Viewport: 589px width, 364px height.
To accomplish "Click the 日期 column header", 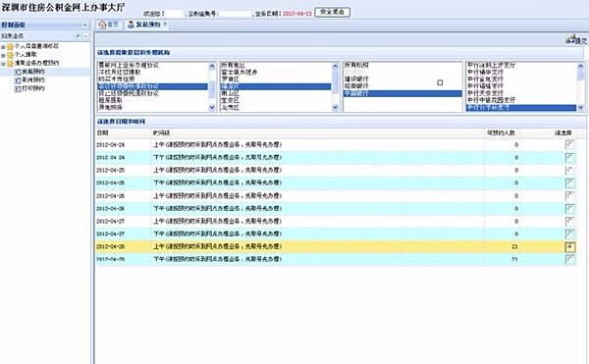I will 102,133.
